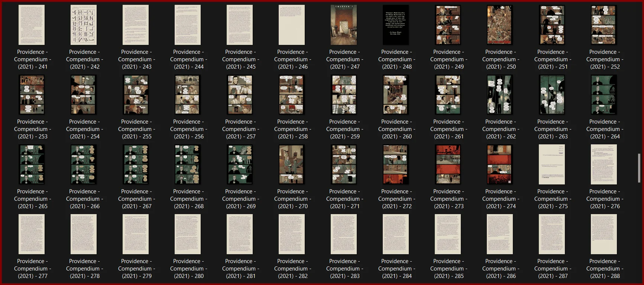The image size is (644, 285).
Task: Select caption 'Providence - Compendium (2021) - 259'
Action: 345,129
